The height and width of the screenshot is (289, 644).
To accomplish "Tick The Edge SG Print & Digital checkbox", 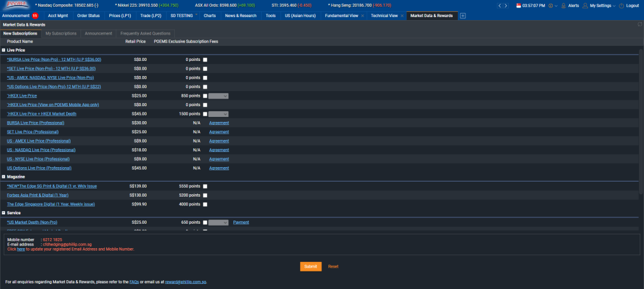I will pos(205,186).
